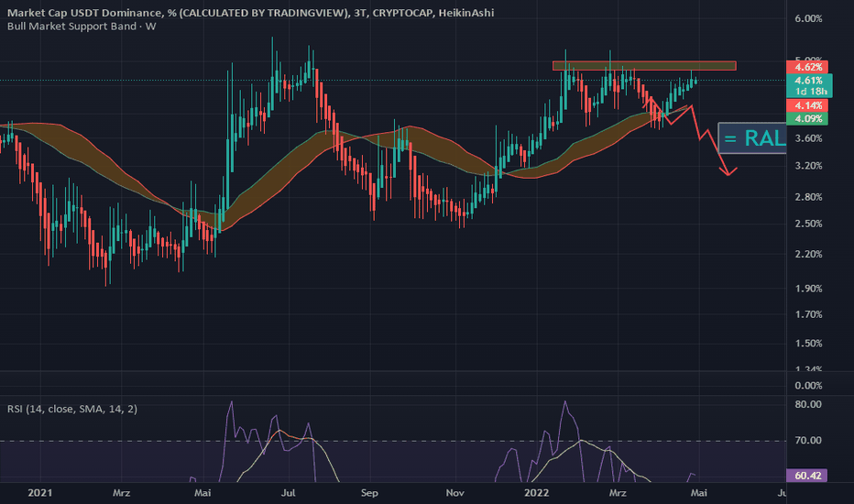Click the RSI 70.00 scale label
This screenshot has width=854, height=504.
pos(808,440)
